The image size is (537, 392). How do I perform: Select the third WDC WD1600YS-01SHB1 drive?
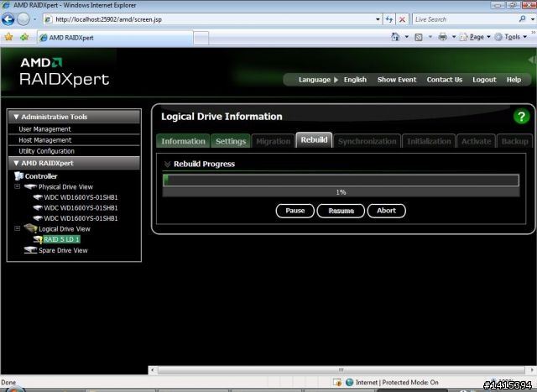pyautogui.click(x=81, y=218)
